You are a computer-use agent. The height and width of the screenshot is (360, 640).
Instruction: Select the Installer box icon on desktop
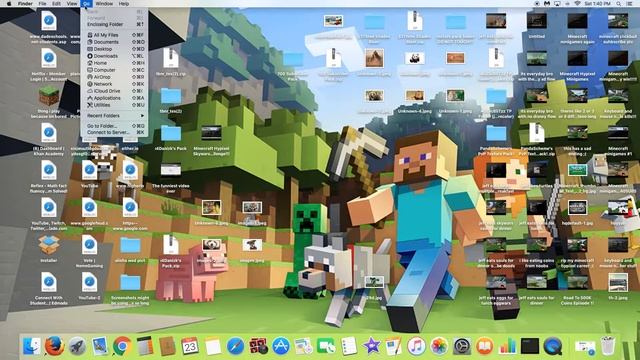[x=49, y=245]
